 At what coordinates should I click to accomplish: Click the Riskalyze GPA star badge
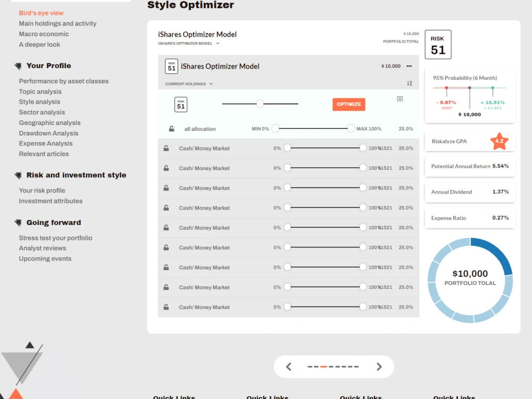(499, 141)
